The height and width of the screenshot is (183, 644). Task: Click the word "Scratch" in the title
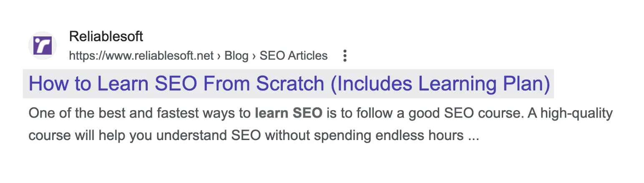click(x=290, y=84)
